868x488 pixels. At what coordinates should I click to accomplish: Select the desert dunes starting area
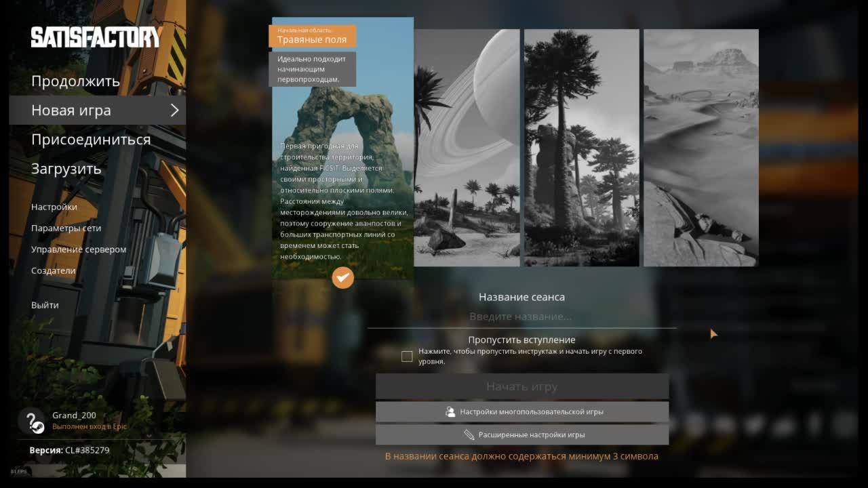pyautogui.click(x=701, y=148)
